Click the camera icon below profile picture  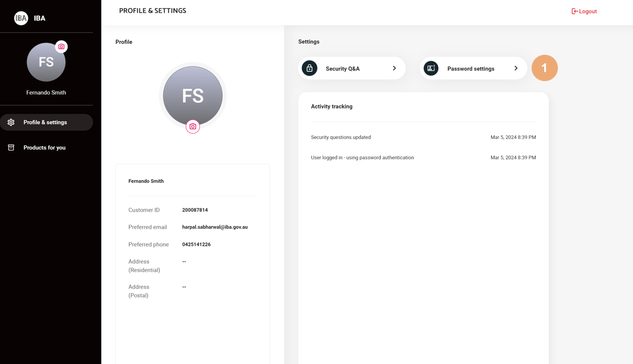pos(193,127)
